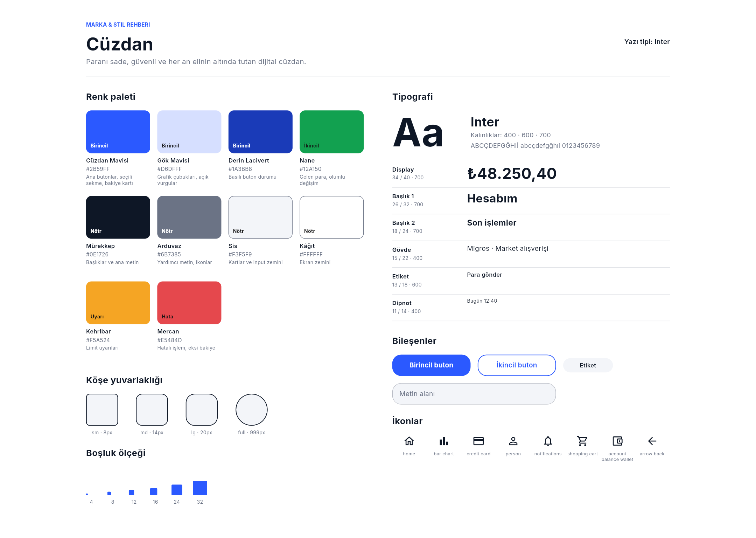This screenshot has height=538, width=756.
Task: Click the account balance wallet icon
Action: click(617, 441)
